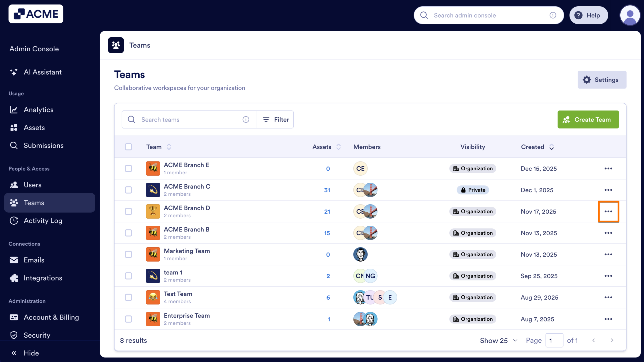Open actions menu for Marketing Team
This screenshot has width=644, height=362.
point(609,254)
